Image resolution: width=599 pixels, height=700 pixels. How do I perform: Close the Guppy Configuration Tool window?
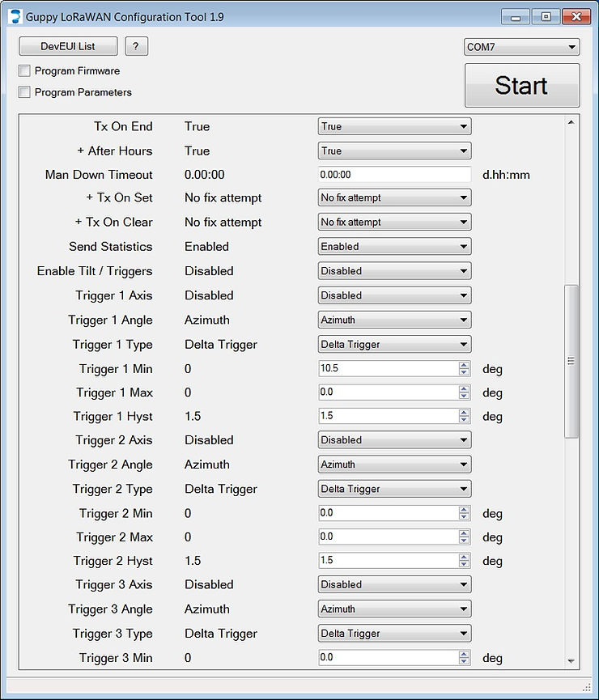[x=576, y=17]
